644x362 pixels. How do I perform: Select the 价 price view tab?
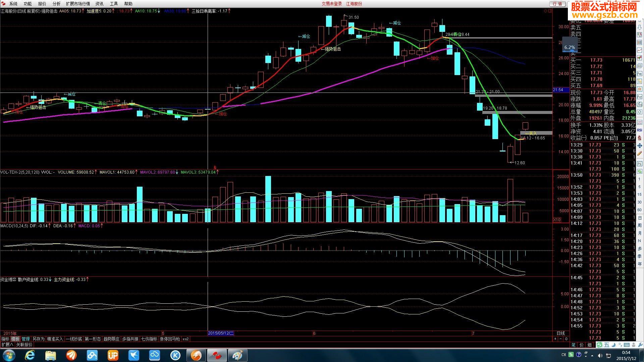[581, 345]
